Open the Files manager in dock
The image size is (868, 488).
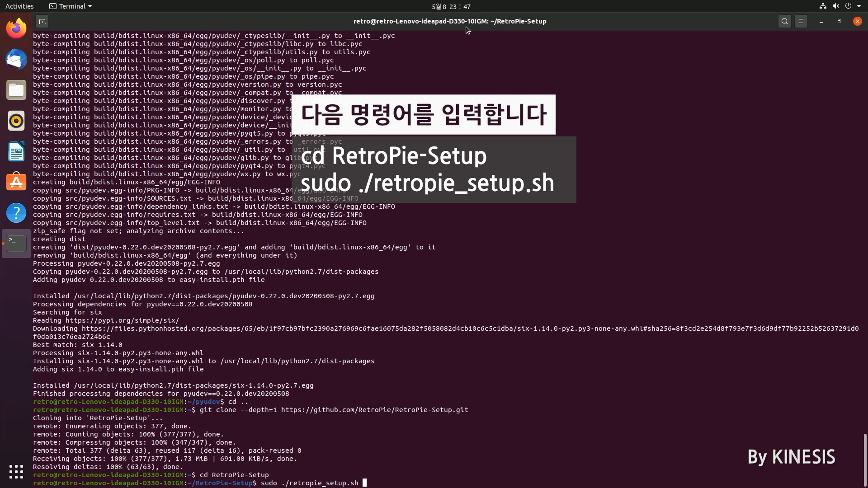point(16,90)
